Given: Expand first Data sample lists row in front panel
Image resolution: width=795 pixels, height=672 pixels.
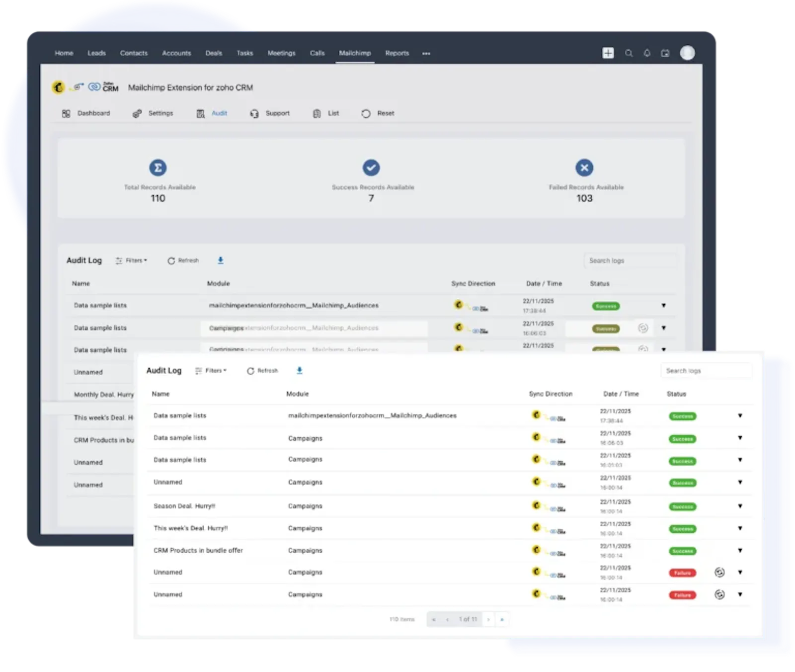Looking at the screenshot, I should click(x=740, y=416).
